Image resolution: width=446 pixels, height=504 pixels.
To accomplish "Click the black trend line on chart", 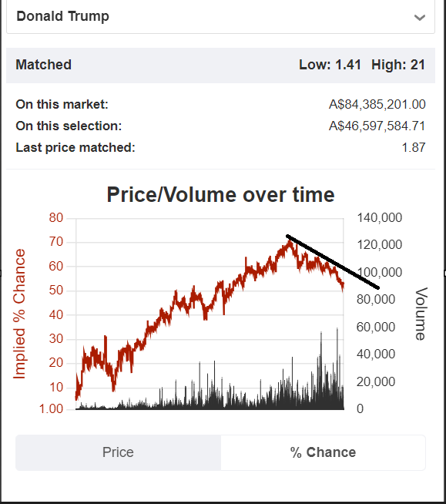I will pyautogui.click(x=333, y=262).
